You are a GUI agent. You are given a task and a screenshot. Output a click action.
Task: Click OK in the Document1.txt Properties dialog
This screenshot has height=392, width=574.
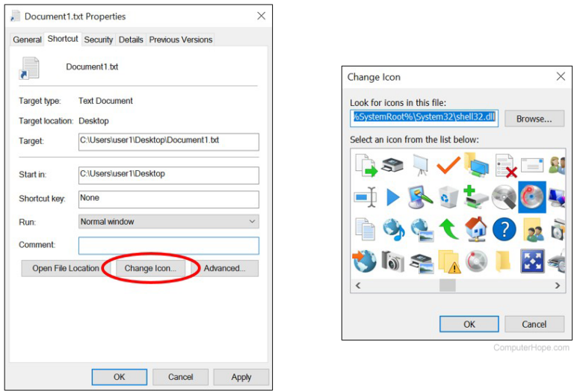(120, 377)
